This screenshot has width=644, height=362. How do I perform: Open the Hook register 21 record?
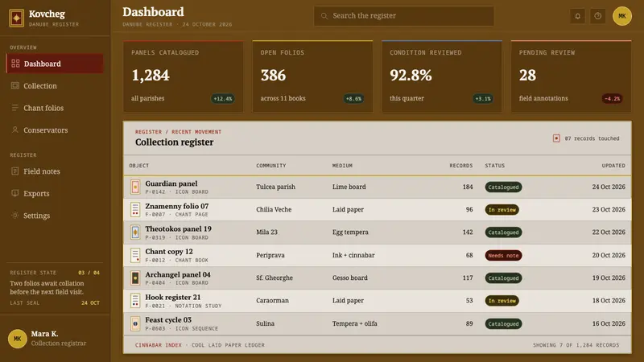click(x=377, y=300)
